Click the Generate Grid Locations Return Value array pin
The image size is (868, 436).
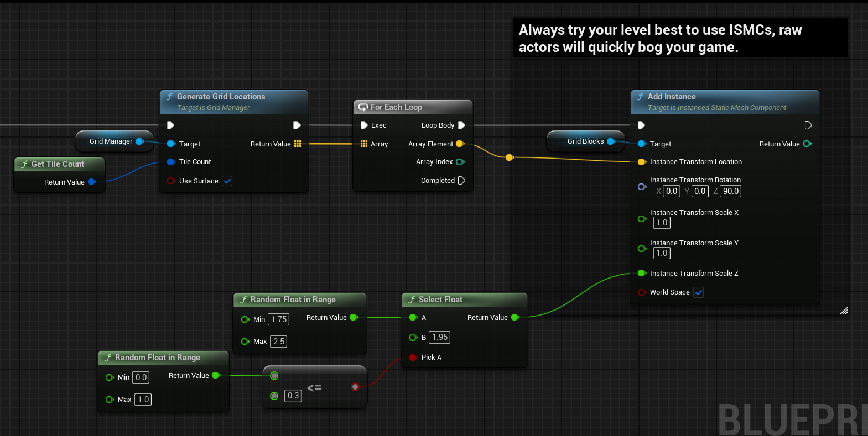point(298,144)
